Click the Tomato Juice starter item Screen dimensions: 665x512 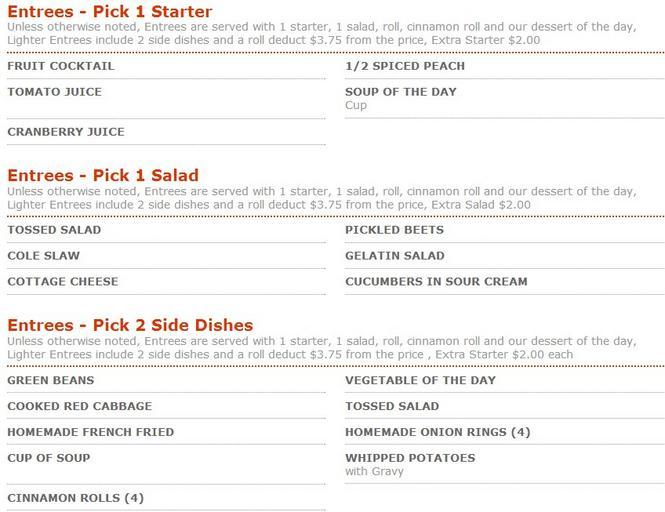(55, 92)
